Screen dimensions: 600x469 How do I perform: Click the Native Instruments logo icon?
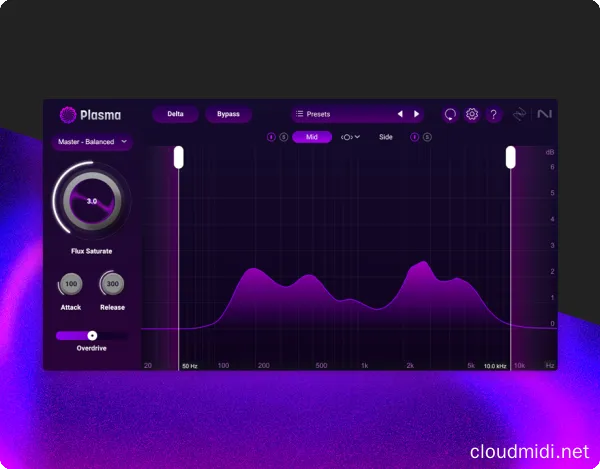pyautogui.click(x=543, y=114)
